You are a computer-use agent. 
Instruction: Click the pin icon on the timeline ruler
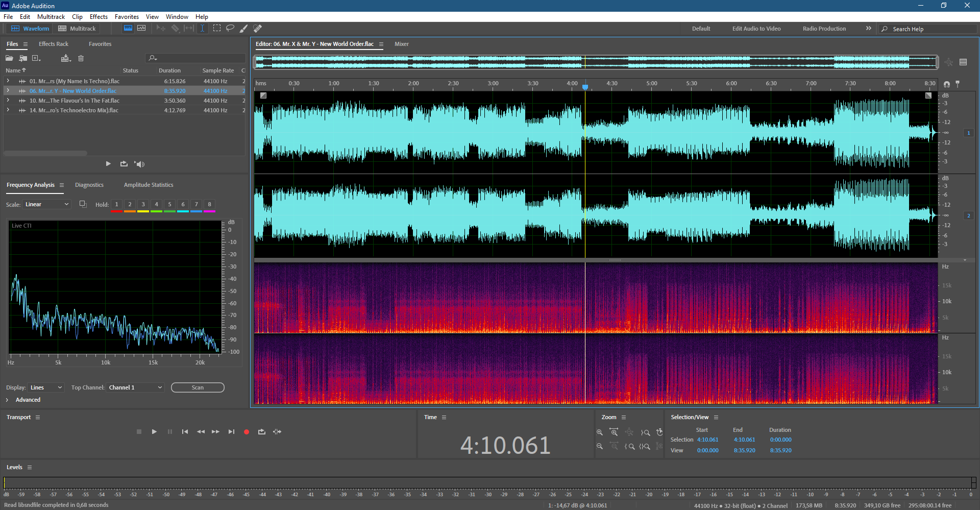pyautogui.click(x=958, y=84)
